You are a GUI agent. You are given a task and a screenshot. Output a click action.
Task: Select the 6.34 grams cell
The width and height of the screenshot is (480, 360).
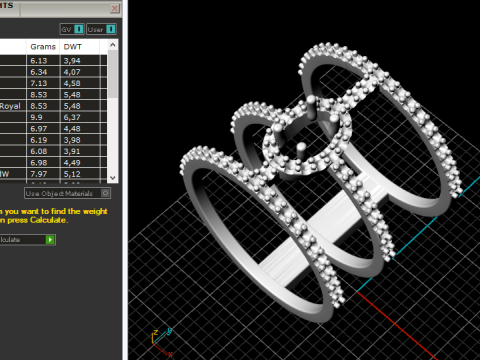(43, 72)
